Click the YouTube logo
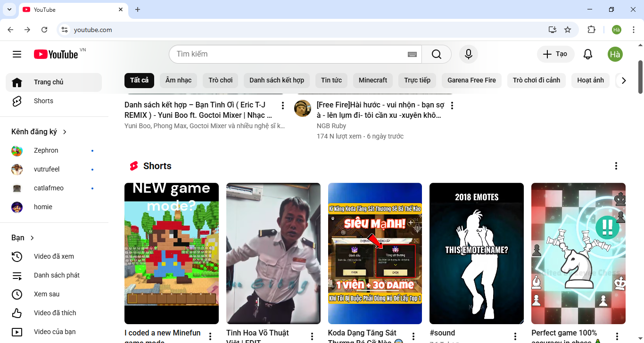Screen dimensions: 644x343 [x=56, y=54]
